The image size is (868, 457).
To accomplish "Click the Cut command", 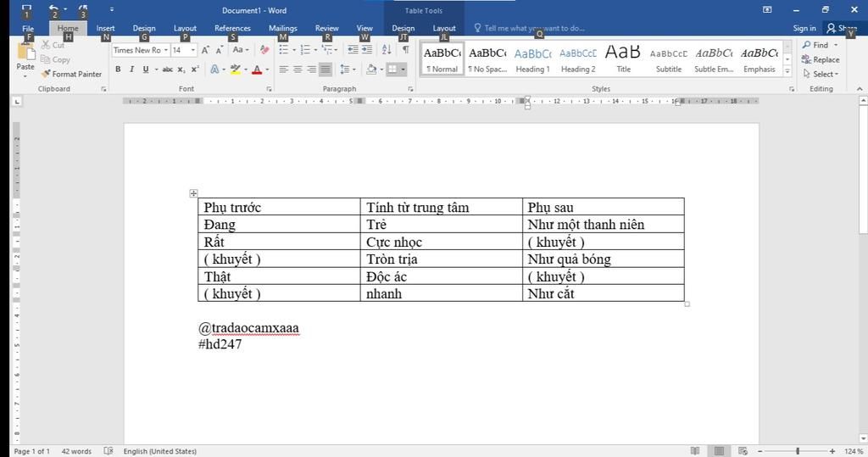I will 53,45.
